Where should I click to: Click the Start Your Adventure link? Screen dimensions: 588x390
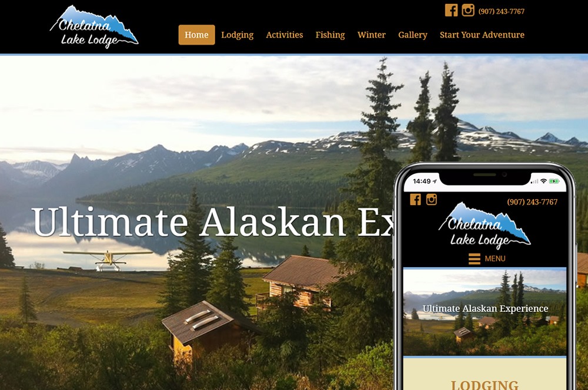(x=482, y=35)
